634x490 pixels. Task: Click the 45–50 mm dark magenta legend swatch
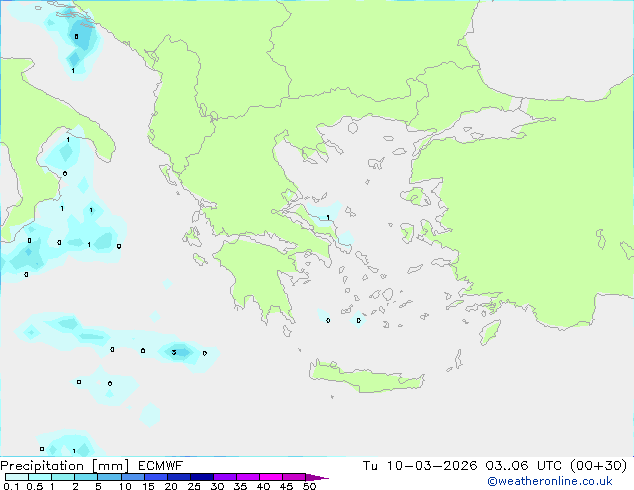[294, 477]
